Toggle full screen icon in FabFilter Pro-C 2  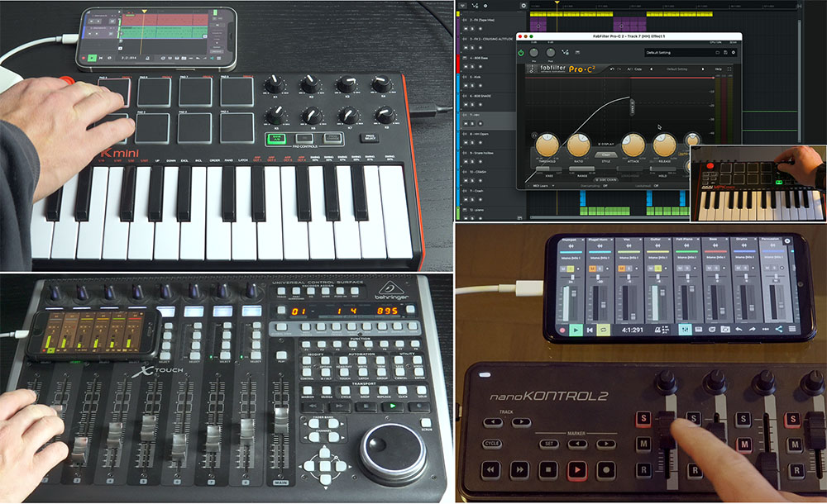coord(729,69)
